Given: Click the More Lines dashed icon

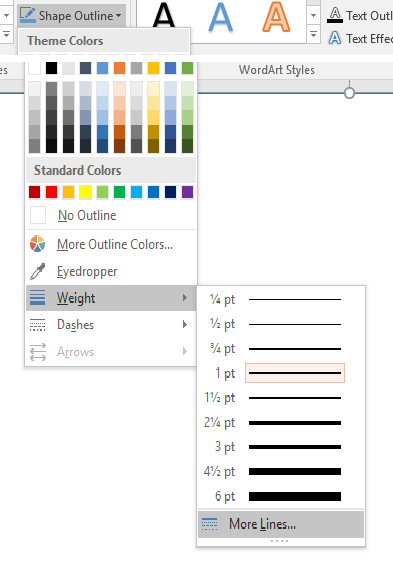Looking at the screenshot, I should click(210, 524).
